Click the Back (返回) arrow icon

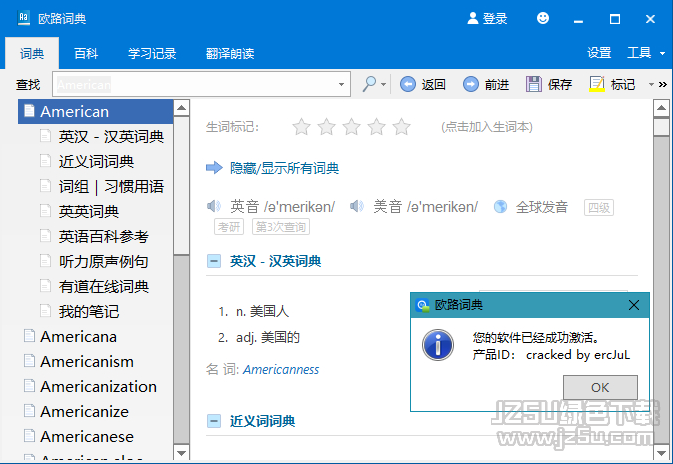click(408, 84)
